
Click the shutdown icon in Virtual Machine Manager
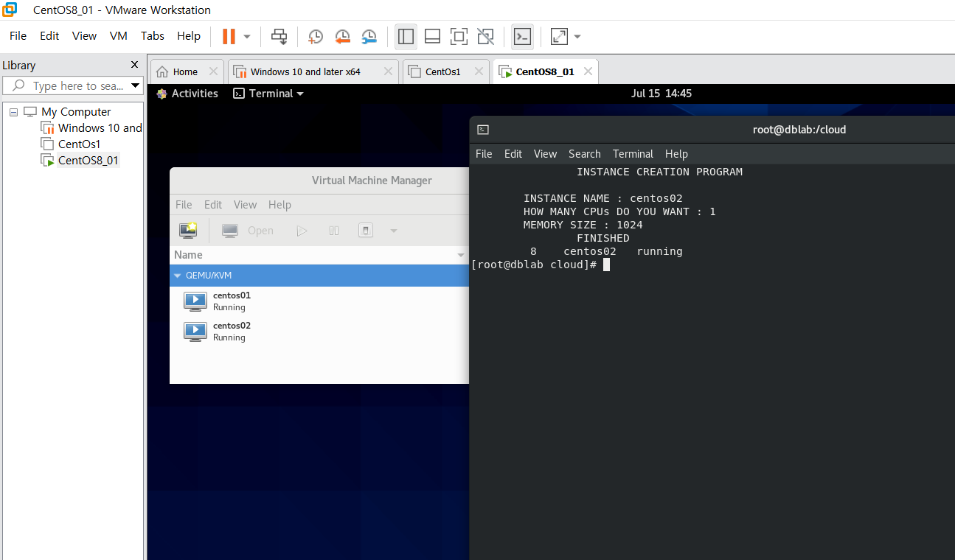click(365, 231)
